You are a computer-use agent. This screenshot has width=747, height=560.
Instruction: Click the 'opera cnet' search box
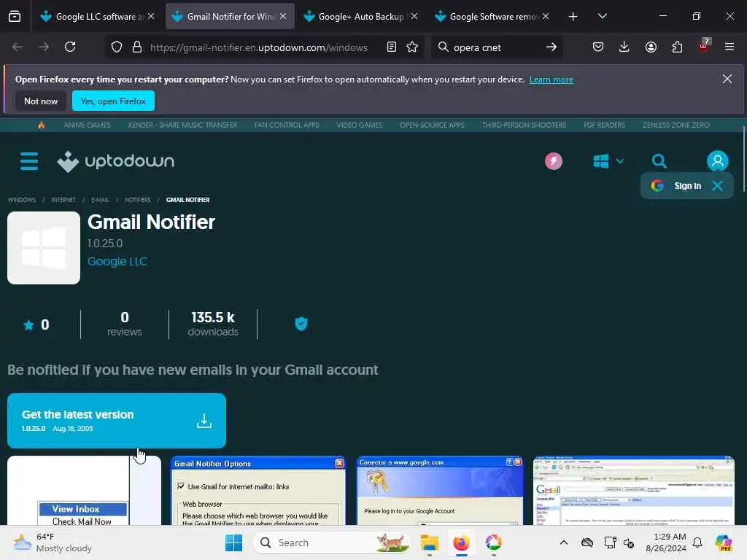495,47
